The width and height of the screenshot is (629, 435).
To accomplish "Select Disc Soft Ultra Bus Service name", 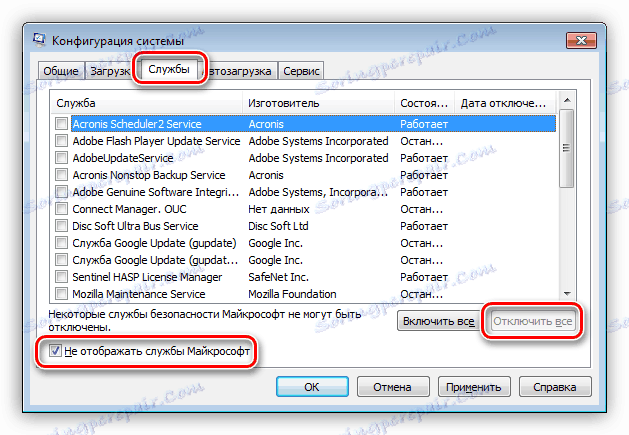I will [x=135, y=226].
